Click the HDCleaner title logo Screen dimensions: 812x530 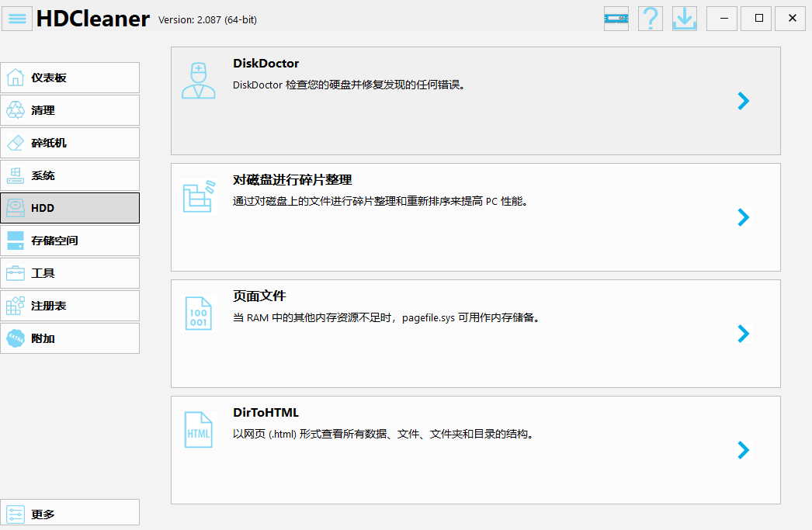pos(93,19)
